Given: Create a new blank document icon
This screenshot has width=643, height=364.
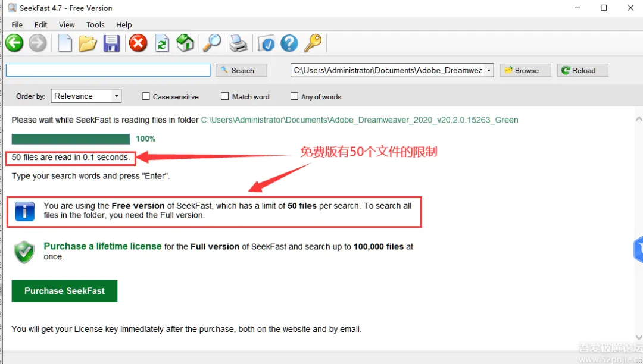Looking at the screenshot, I should click(x=65, y=43).
